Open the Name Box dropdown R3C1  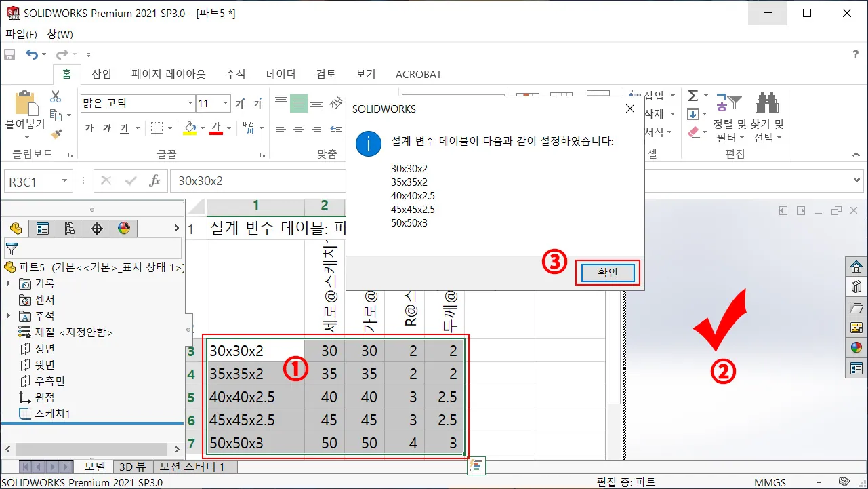[65, 181]
